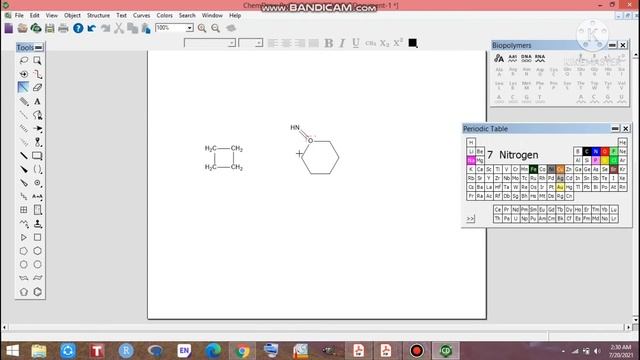Toggle Superscript formatting
The width and height of the screenshot is (640, 360).
coord(398,43)
